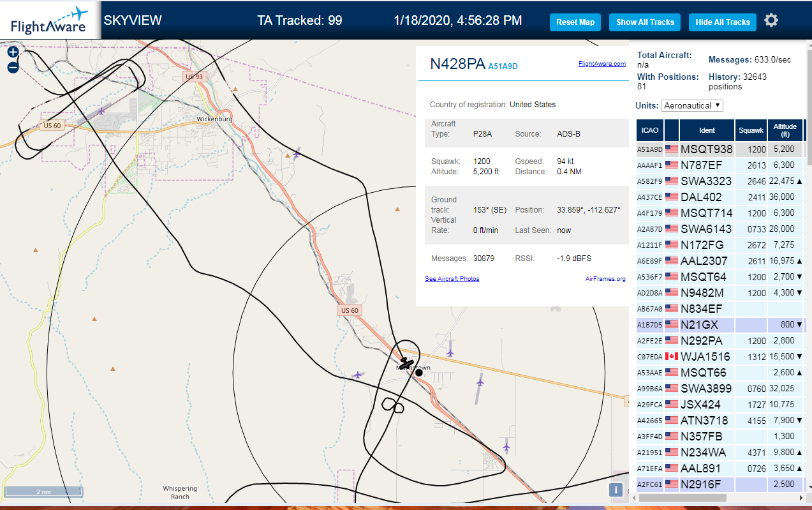Select the N357FB aircraft row
This screenshot has width=812, height=510.
coord(720,436)
